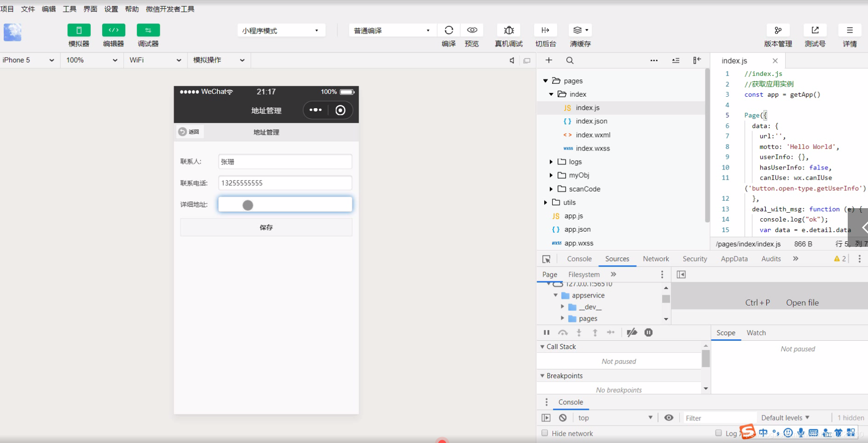Click the test account icon

pos(815,30)
